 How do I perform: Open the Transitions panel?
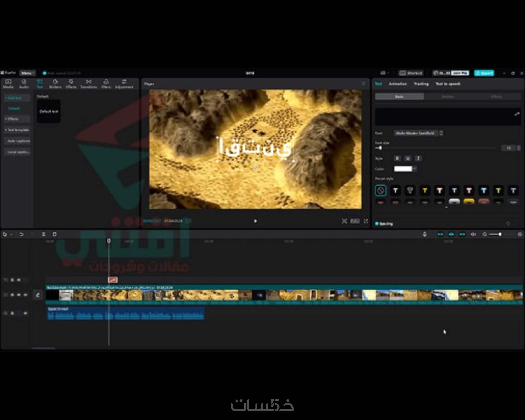[89, 84]
